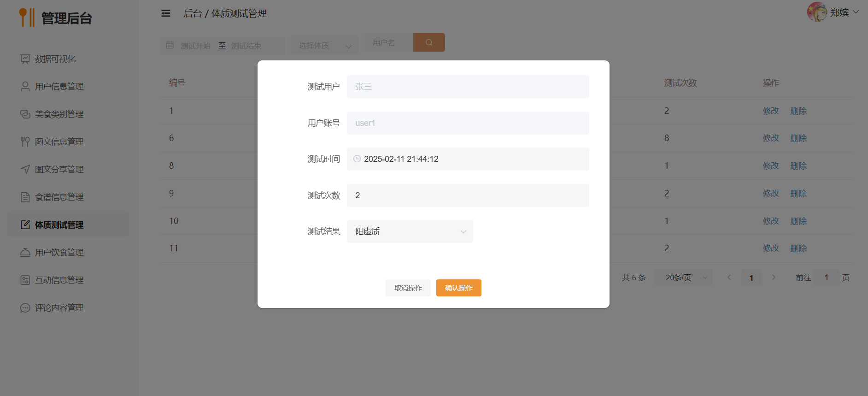868x396 pixels.
Task: Click 删除 in row numbered 8
Action: [798, 166]
